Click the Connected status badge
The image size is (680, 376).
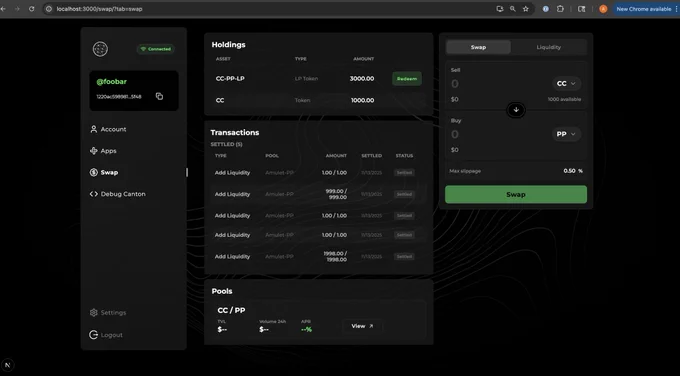156,49
